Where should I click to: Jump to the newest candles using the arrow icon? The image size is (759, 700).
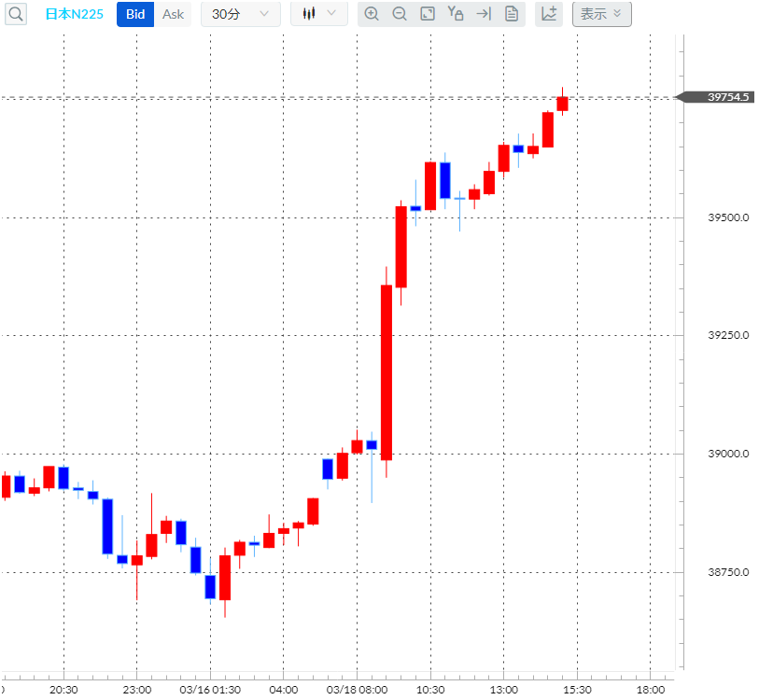coord(484,14)
